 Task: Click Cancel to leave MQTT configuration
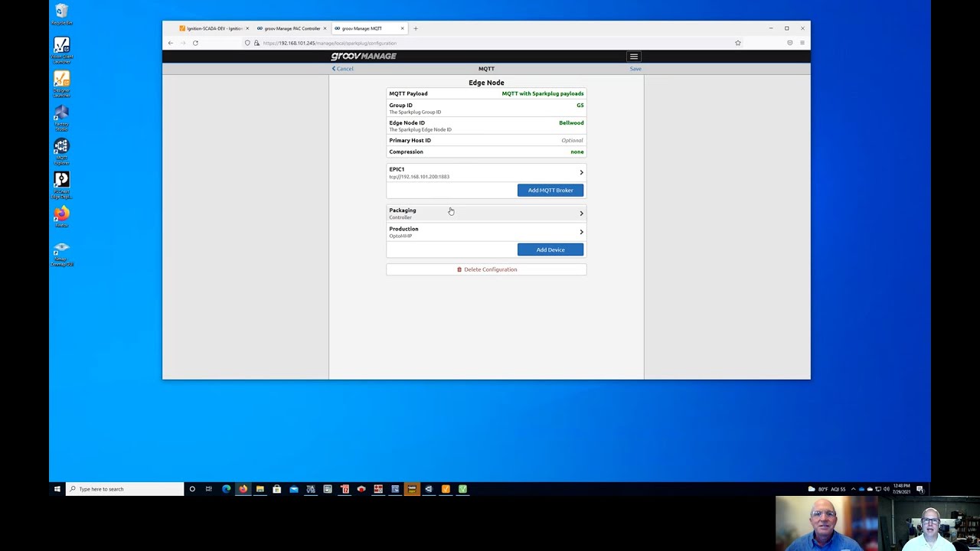(x=343, y=69)
